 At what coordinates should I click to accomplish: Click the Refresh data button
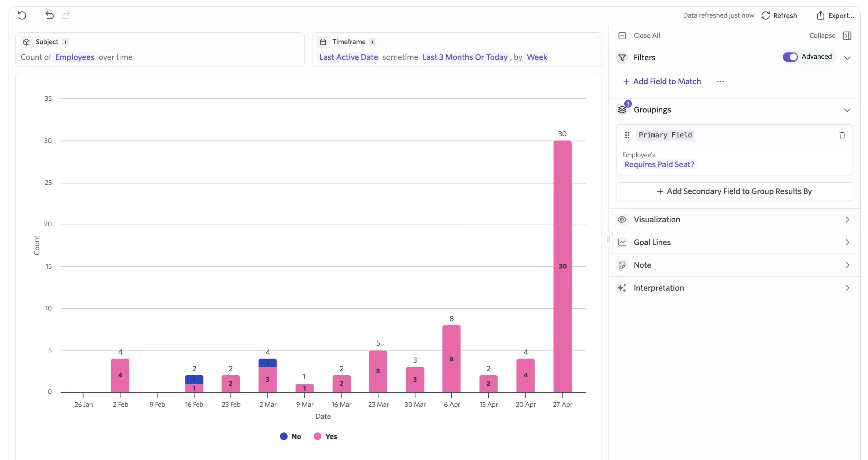(x=779, y=15)
